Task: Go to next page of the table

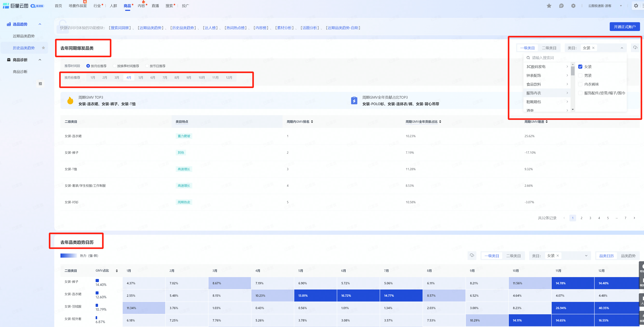Action: point(634,218)
